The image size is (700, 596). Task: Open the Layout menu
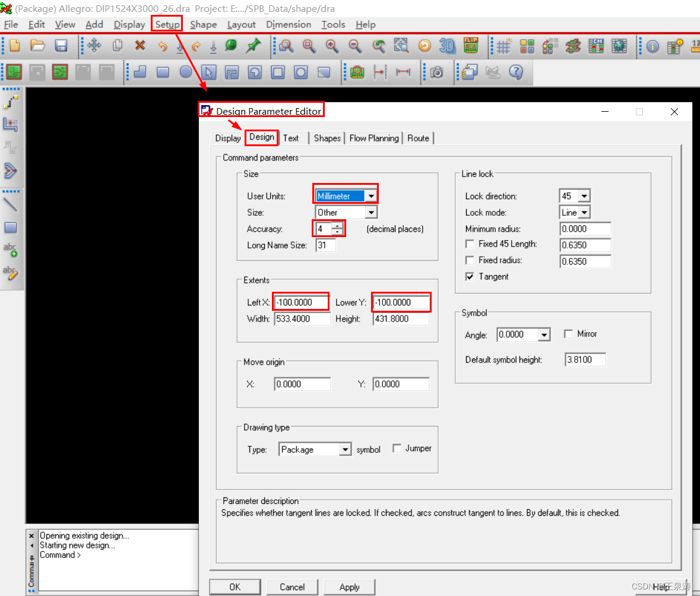coord(241,24)
